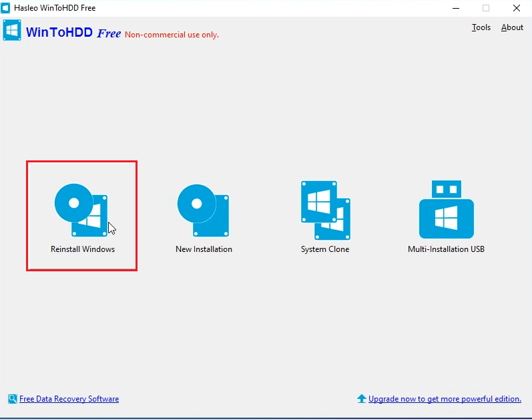Launch the System Clone icon
Screen dimensions: 532x419
coord(325,211)
